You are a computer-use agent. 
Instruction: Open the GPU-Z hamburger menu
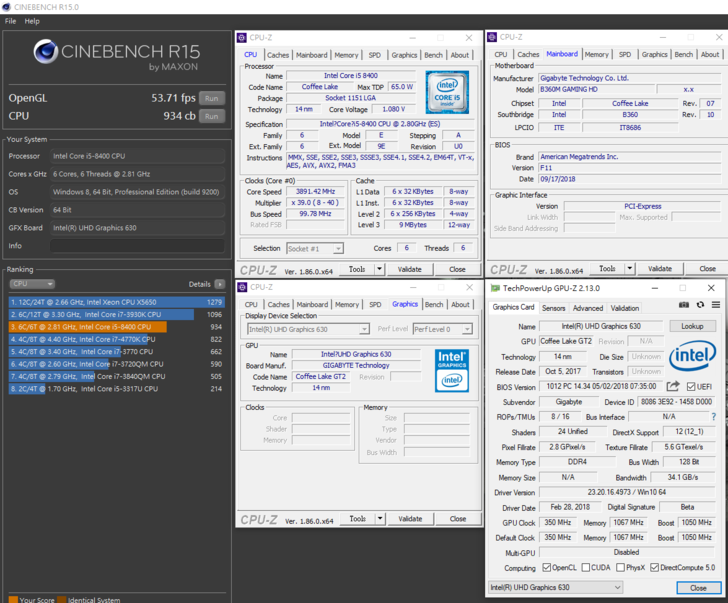pos(715,304)
